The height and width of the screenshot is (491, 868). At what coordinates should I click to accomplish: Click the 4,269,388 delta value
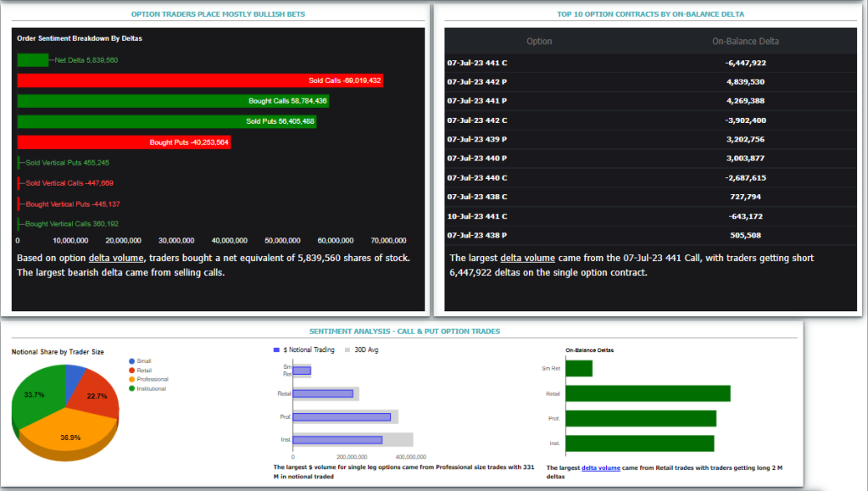tap(745, 101)
